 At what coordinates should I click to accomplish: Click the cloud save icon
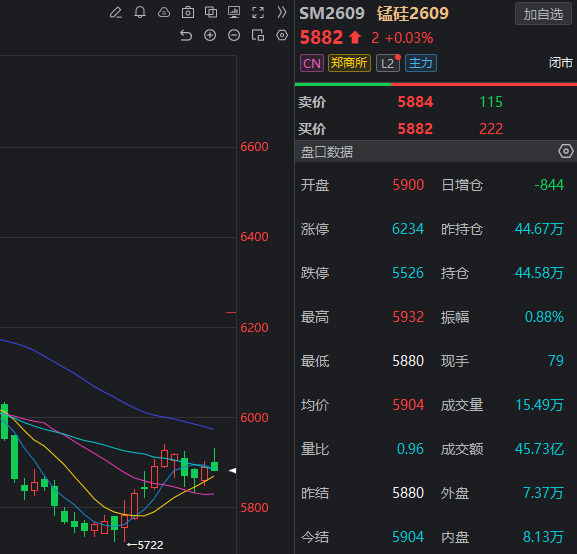click(x=164, y=13)
